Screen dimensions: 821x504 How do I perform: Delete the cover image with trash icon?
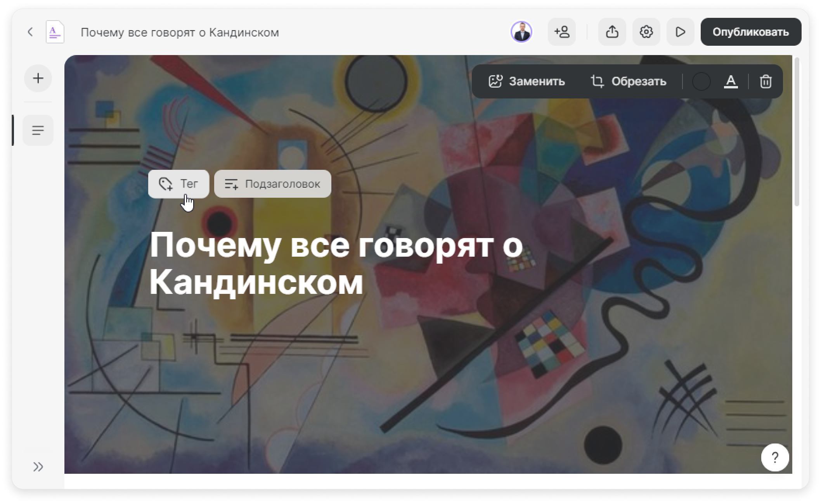[766, 81]
